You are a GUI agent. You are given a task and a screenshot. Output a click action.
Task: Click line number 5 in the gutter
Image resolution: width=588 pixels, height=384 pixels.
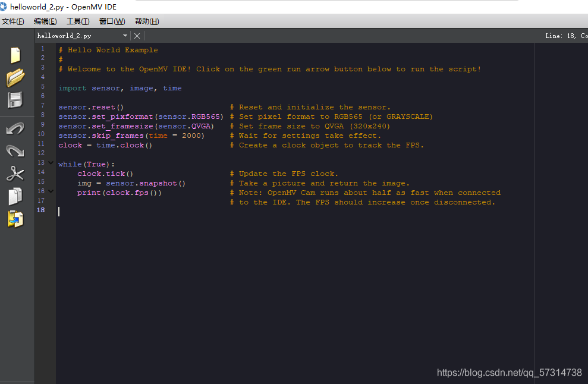pyautogui.click(x=43, y=86)
